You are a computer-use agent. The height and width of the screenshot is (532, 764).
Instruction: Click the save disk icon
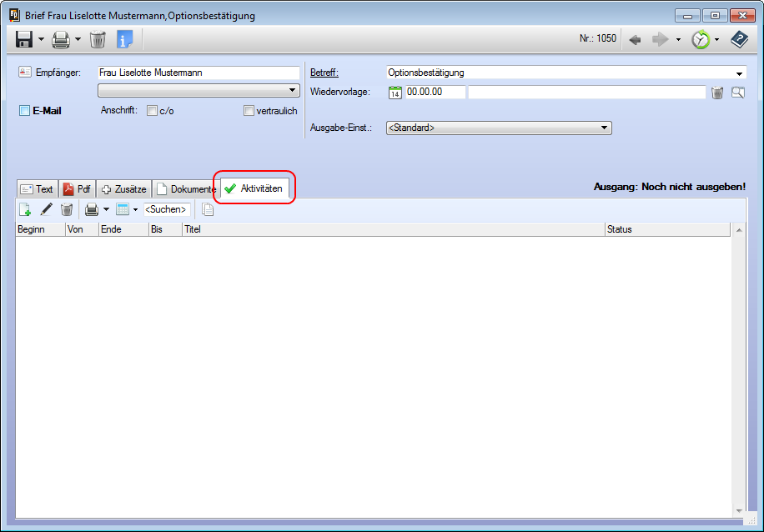point(24,39)
